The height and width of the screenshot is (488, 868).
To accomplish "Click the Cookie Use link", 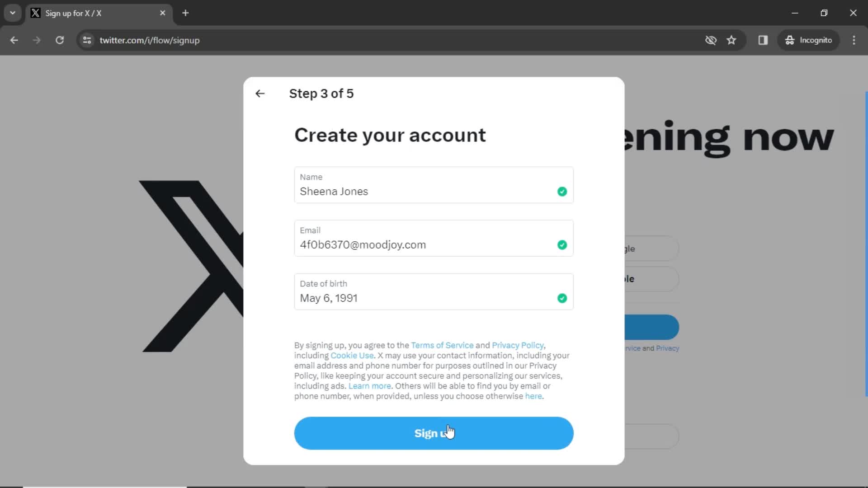I will click(x=352, y=355).
